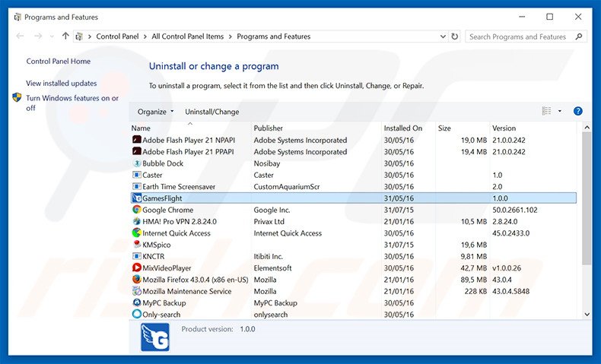The image size is (601, 364).
Task: Select the Internet Quick Access program name
Action: pos(176,233)
